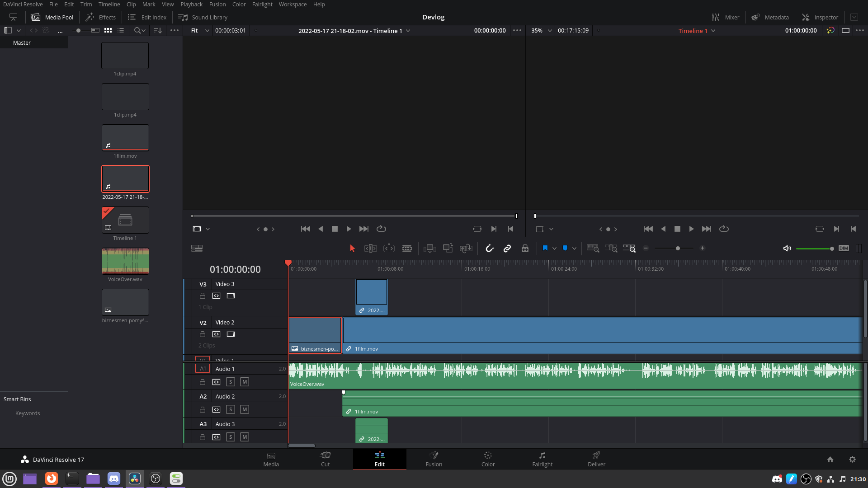Open the Sound Library panel
The width and height of the screenshot is (868, 488).
[x=203, y=17]
